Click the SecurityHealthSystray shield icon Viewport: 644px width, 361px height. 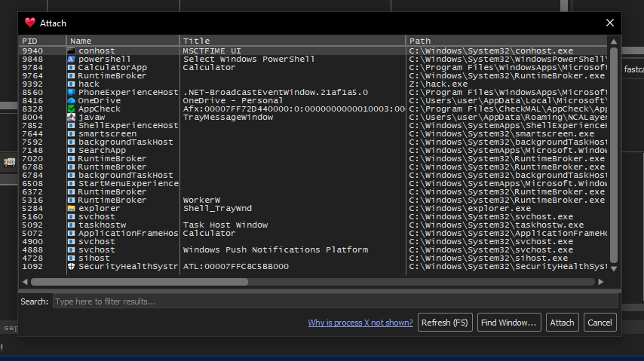(71, 266)
